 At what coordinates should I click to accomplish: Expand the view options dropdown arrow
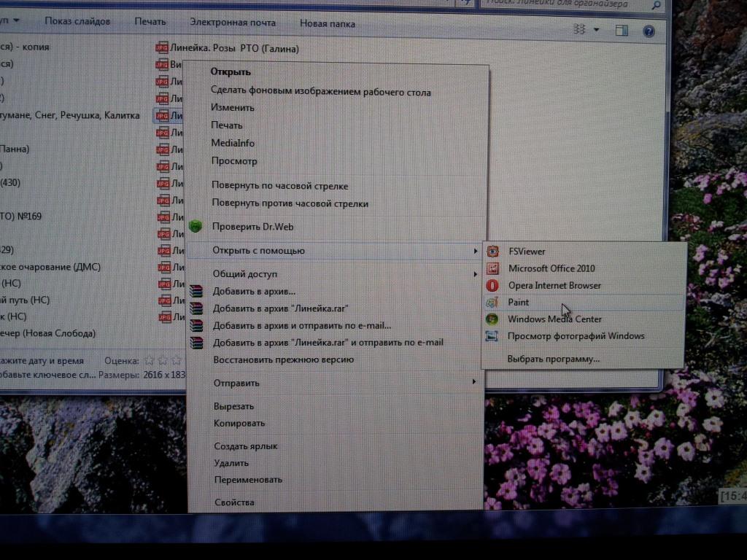(x=596, y=31)
